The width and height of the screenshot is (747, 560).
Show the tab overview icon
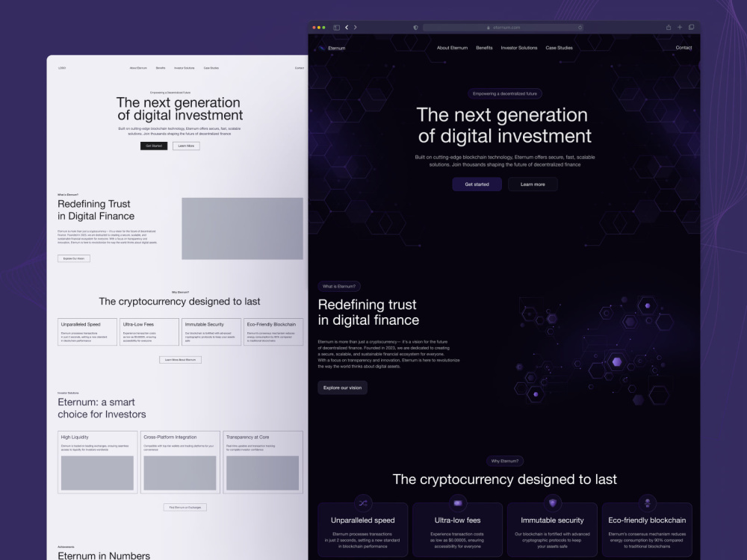[x=691, y=27]
